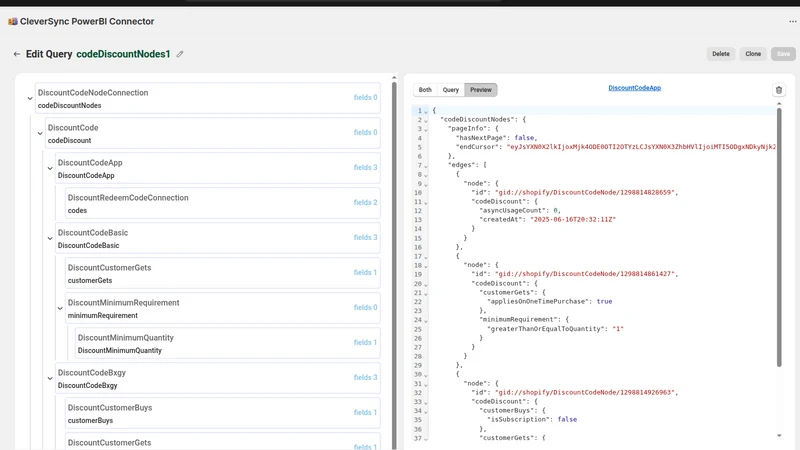Collapse the DiscountCodeNodeConnection node

click(30, 98)
